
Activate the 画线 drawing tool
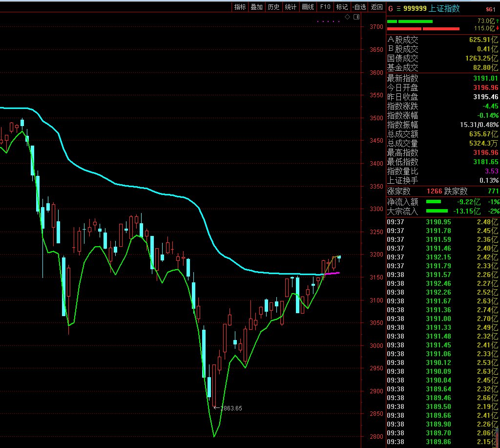point(308,7)
